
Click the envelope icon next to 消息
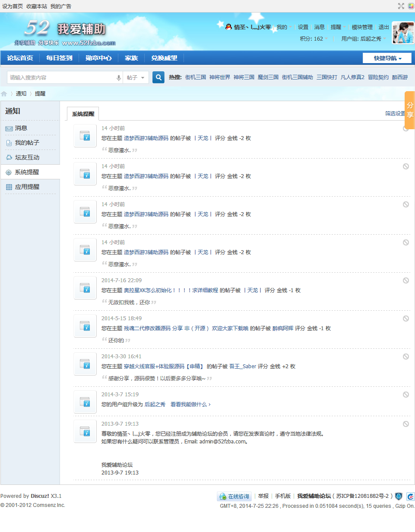pyautogui.click(x=9, y=128)
